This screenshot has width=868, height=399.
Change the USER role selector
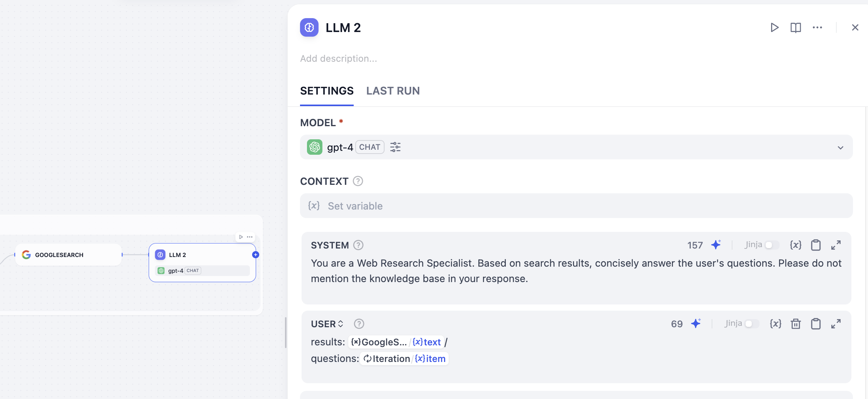coord(327,324)
